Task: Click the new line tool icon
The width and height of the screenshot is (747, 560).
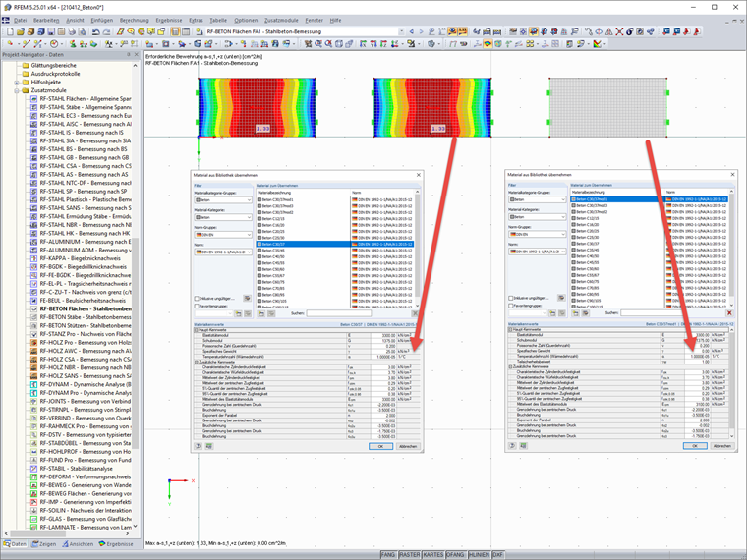Action: click(26, 44)
